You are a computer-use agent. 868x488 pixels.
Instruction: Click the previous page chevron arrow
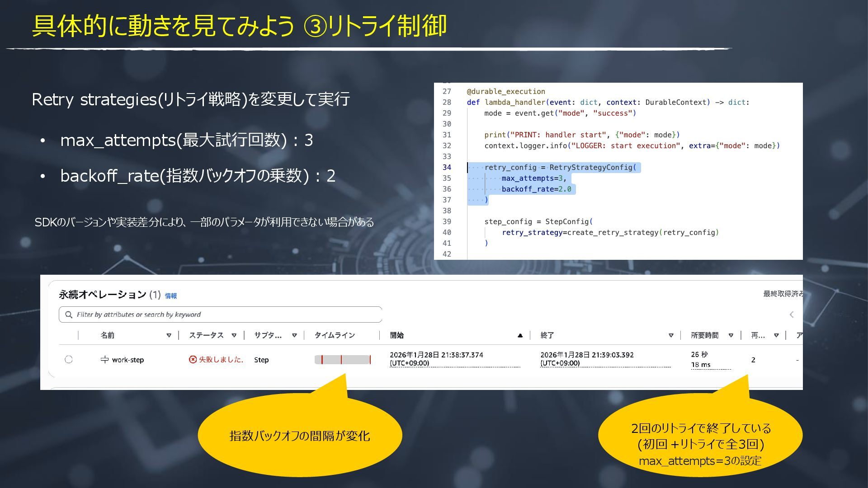(792, 314)
